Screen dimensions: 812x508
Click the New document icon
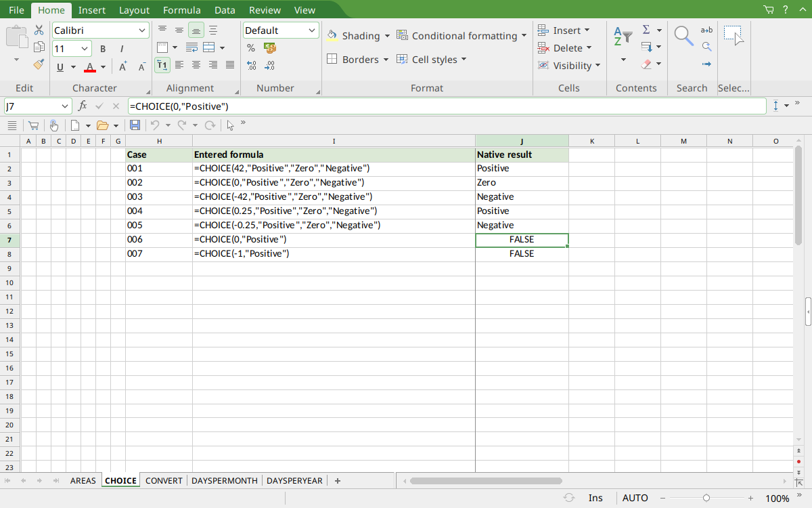coord(75,125)
